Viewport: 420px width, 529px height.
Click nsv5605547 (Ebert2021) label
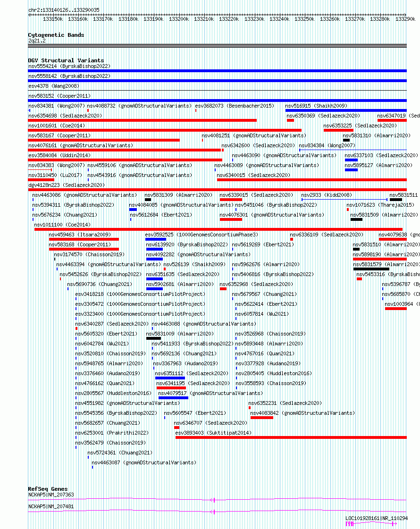(x=195, y=413)
